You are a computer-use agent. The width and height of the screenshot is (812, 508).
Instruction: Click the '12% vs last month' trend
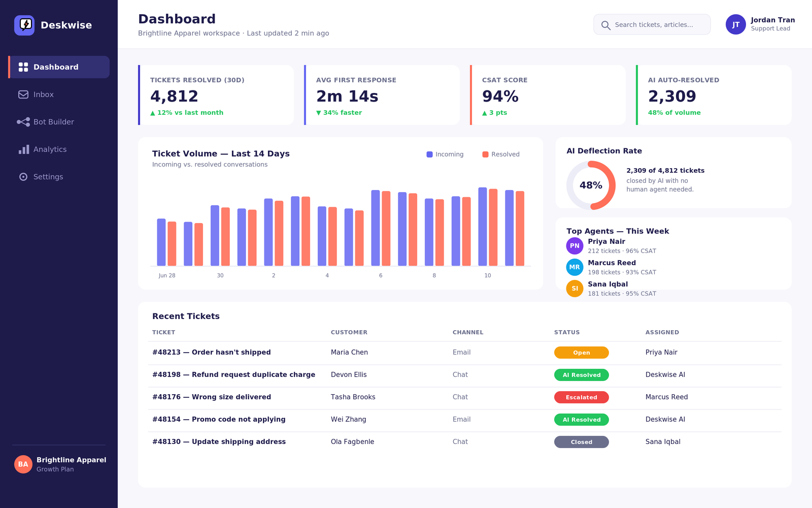[187, 113]
